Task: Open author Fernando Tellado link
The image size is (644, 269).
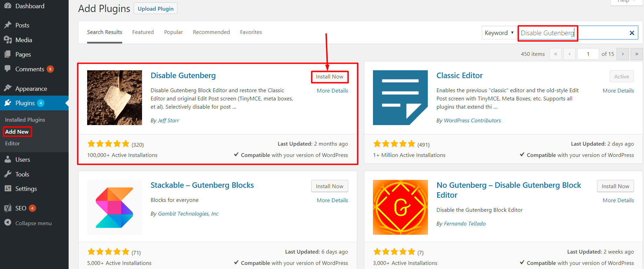Action: tap(465, 223)
